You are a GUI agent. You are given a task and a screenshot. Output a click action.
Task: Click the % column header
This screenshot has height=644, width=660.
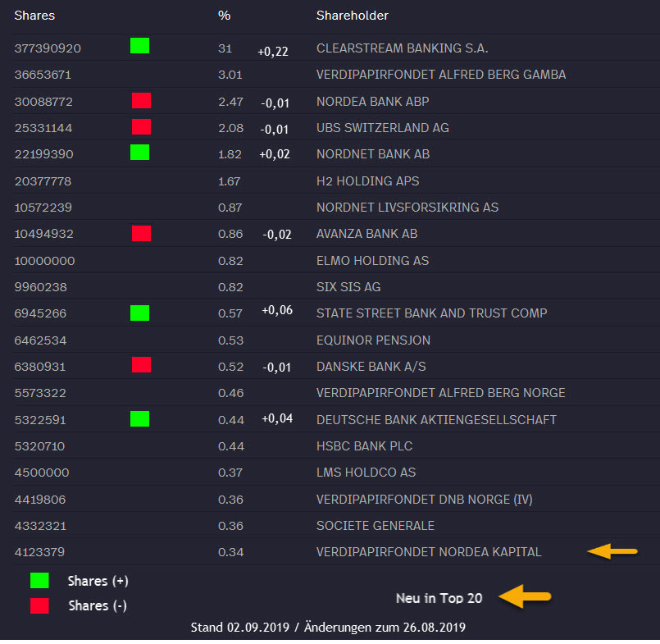coord(224,16)
